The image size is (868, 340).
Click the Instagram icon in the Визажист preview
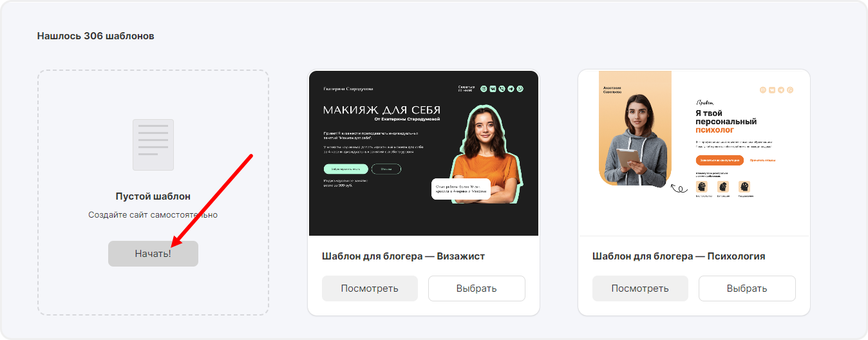click(x=484, y=89)
